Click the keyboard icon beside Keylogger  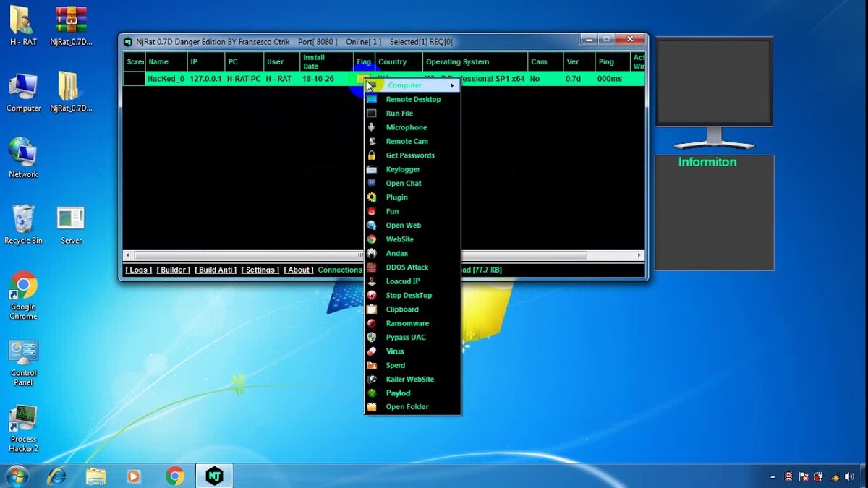[372, 169]
